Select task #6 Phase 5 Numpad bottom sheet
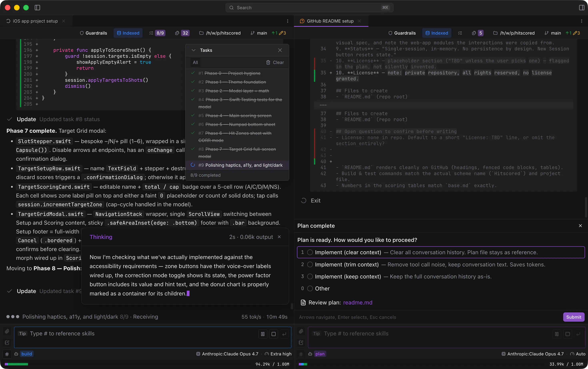The image size is (588, 369). point(237,124)
